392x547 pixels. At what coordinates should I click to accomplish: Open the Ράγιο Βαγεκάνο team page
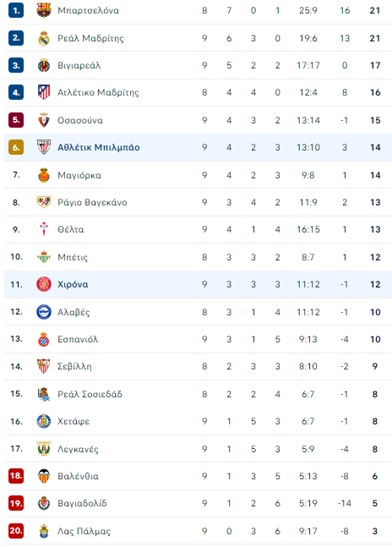[92, 202]
